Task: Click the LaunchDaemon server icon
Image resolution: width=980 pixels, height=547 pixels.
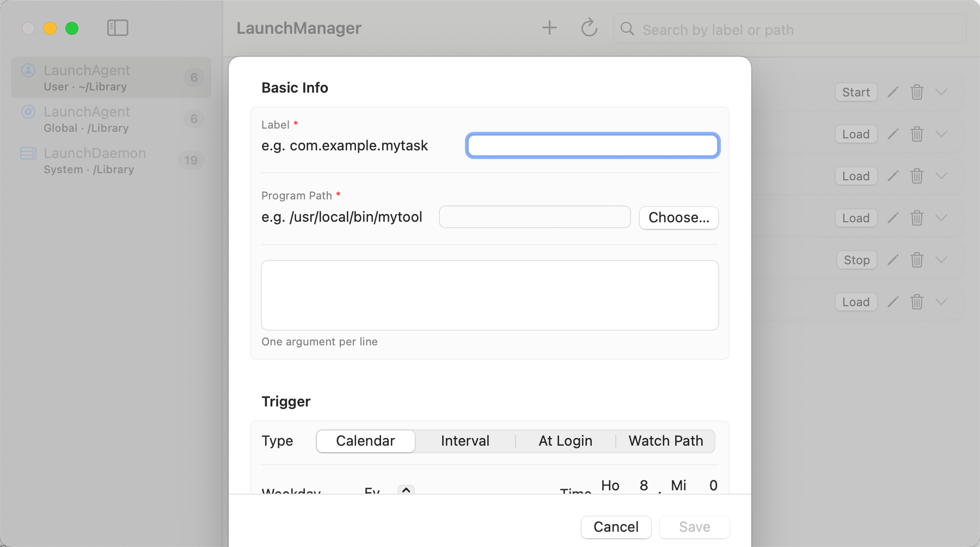Action: [28, 153]
